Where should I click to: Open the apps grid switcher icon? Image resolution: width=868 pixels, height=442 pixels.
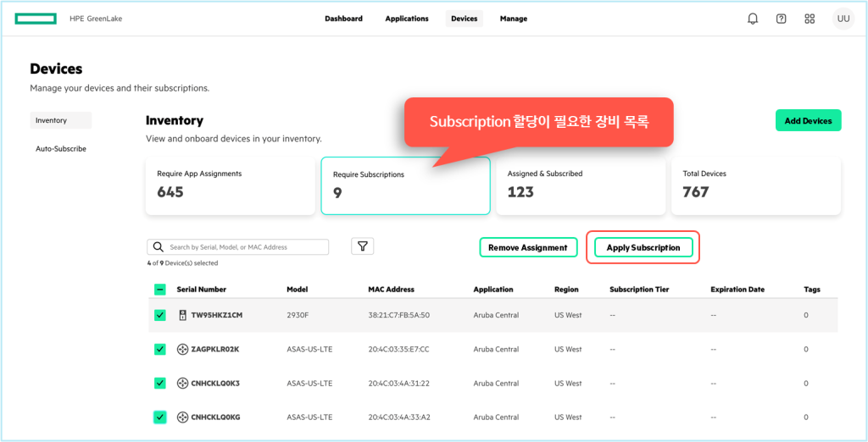(x=810, y=19)
